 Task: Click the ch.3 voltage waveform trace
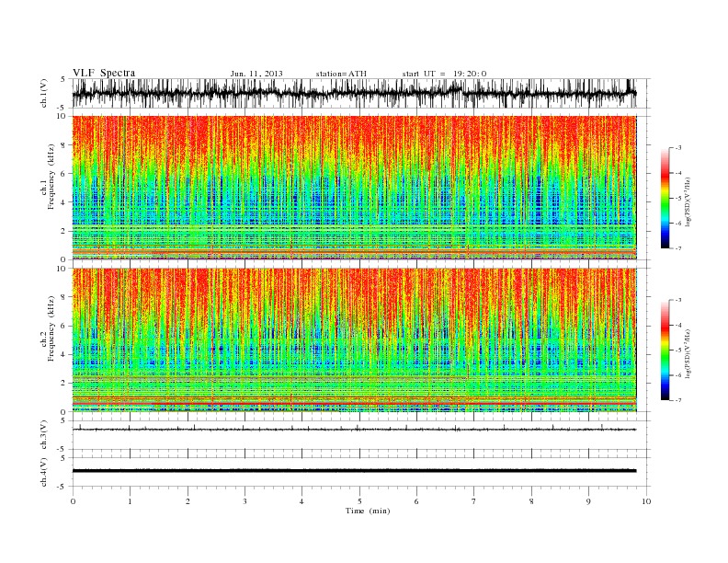coord(354,430)
